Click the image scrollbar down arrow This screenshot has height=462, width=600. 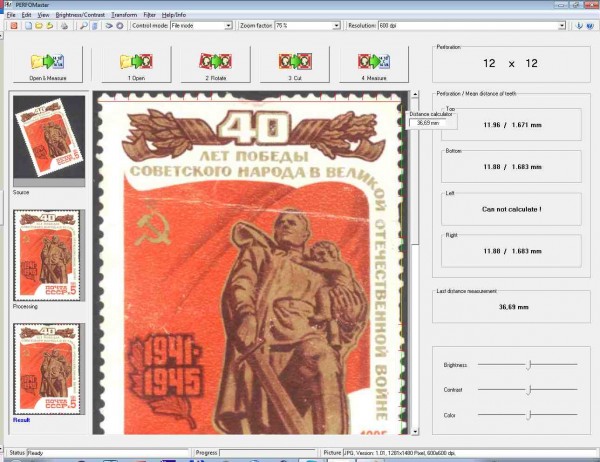[415, 431]
